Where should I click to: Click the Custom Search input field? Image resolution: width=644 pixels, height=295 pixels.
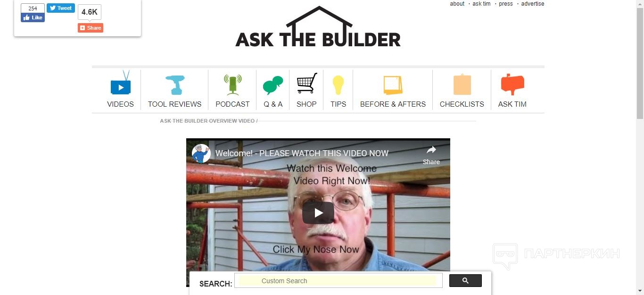(x=339, y=281)
